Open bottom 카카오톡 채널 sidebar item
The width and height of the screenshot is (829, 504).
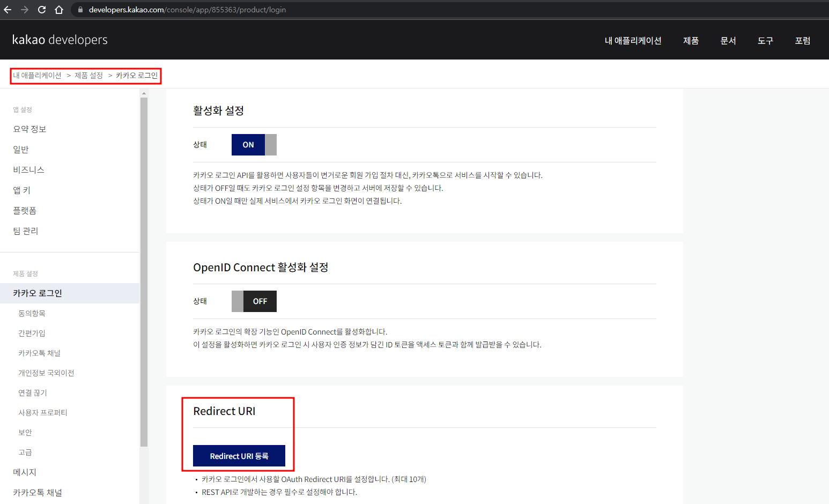tap(38, 493)
